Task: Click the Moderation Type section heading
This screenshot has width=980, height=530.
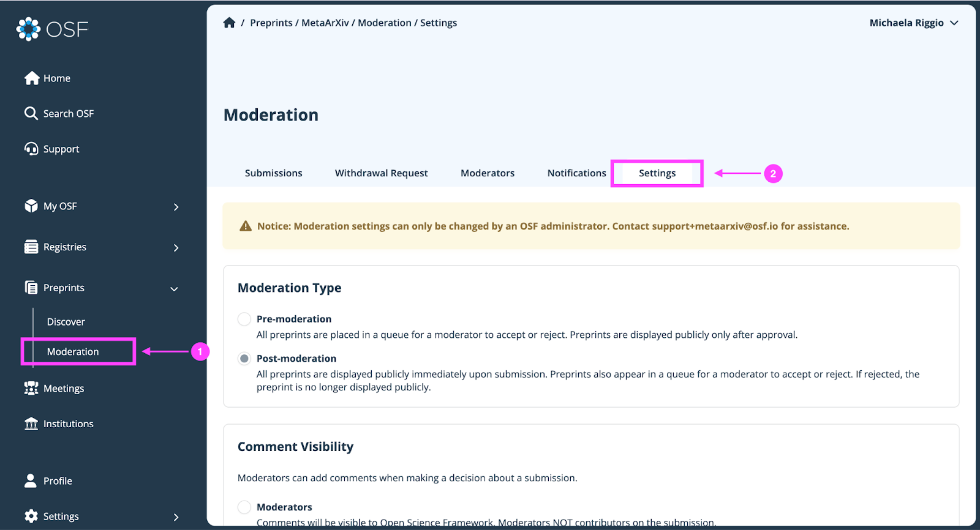Action: [x=290, y=288]
